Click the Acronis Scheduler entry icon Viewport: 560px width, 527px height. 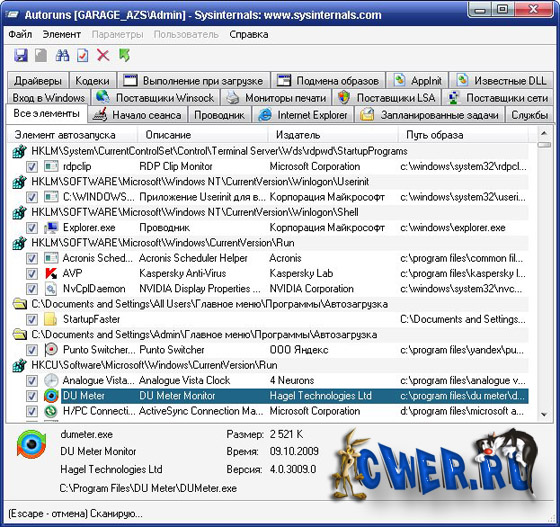[x=51, y=258]
